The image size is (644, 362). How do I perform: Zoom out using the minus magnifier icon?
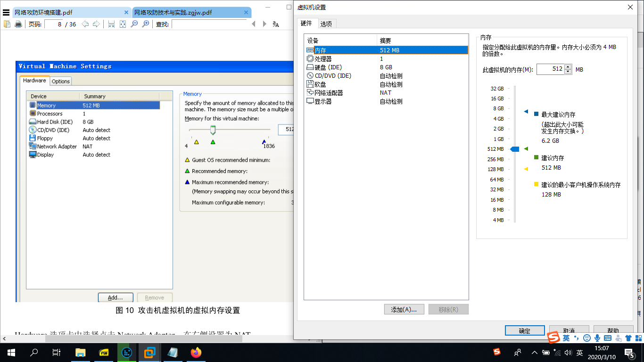point(134,24)
